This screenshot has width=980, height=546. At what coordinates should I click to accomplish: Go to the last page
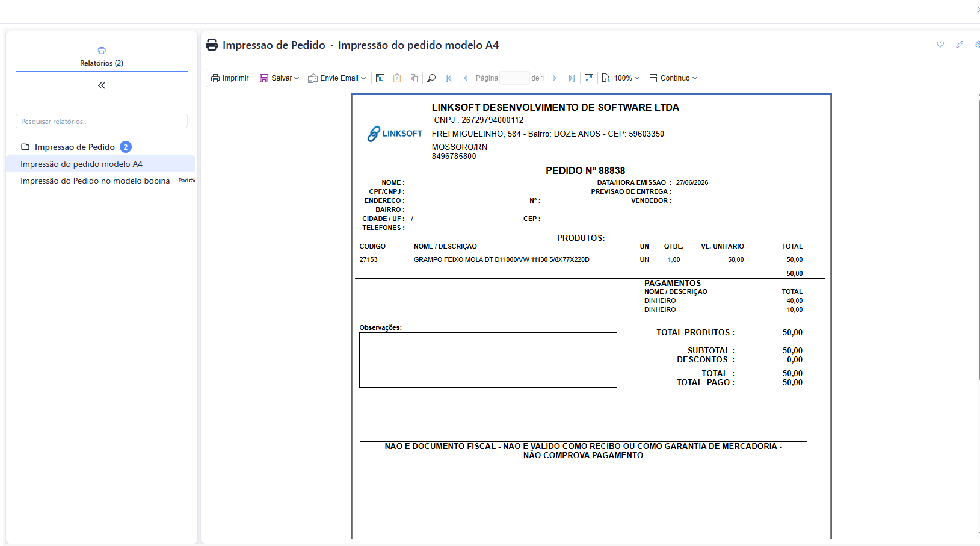pos(572,78)
